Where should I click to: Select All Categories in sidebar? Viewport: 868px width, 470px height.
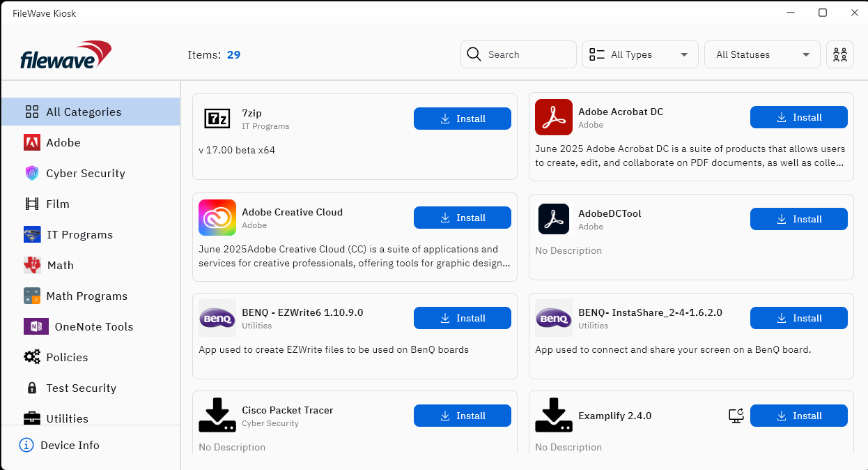pyautogui.click(x=91, y=112)
